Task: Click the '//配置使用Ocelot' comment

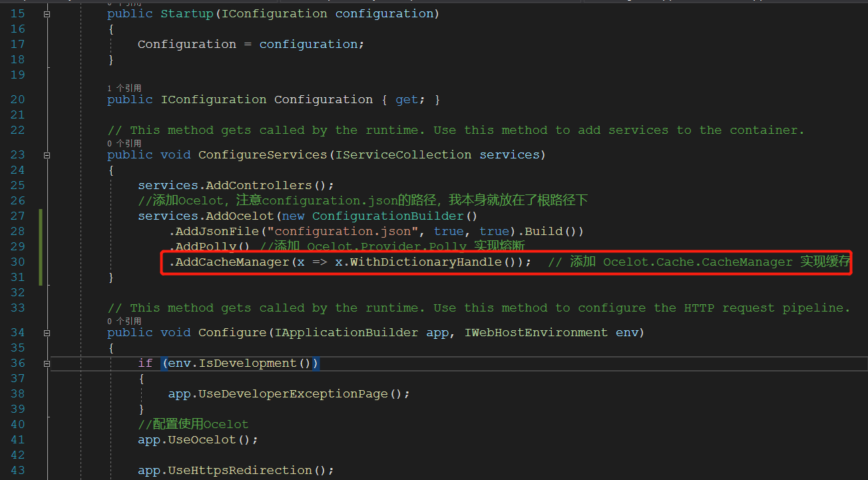Action: 193,425
